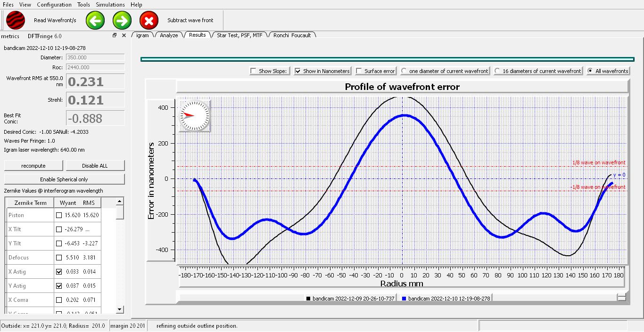Screen dimensions: 644x332
Task: Enable the Show Slope checkbox
Action: click(254, 71)
